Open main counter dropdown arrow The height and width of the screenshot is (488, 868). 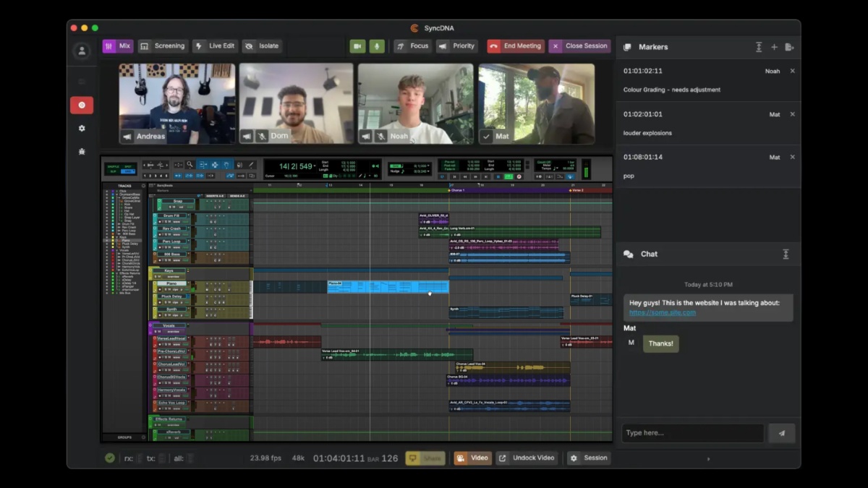(315, 166)
